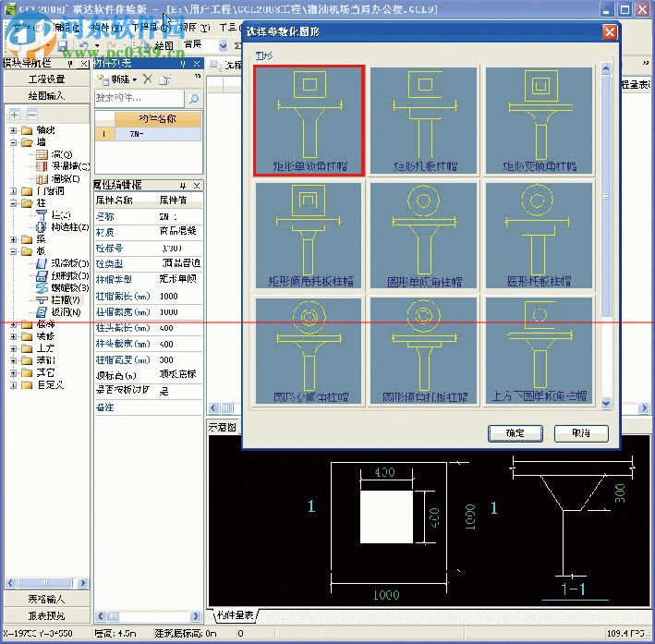Switch to the 工程设置 section
The height and width of the screenshot is (644, 655).
click(46, 79)
